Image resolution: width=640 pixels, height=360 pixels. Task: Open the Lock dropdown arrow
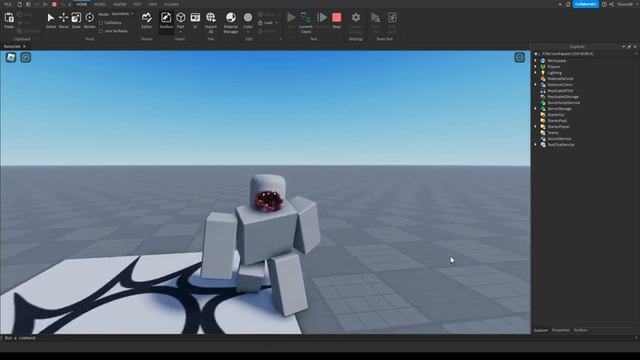pyautogui.click(x=276, y=23)
